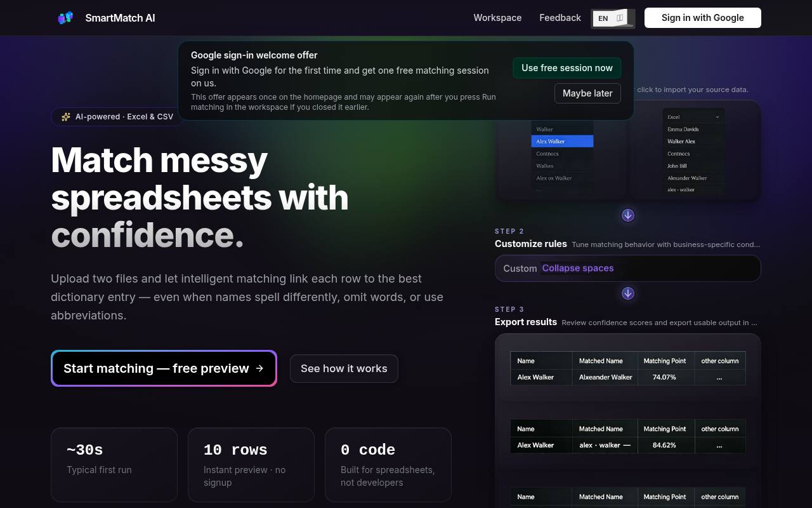Open Workspace from the top navigation
This screenshot has height=508, width=812.
pos(497,18)
